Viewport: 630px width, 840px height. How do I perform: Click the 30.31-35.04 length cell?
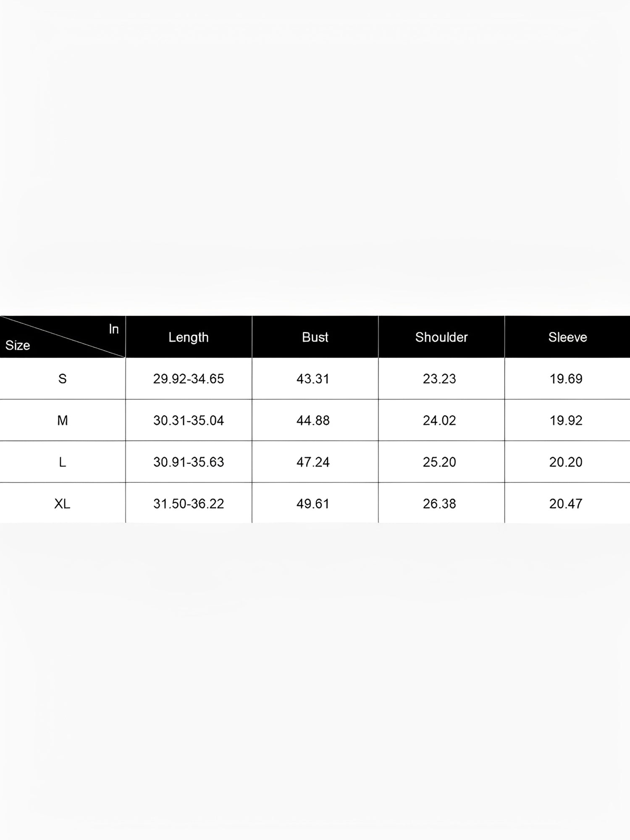click(x=189, y=420)
